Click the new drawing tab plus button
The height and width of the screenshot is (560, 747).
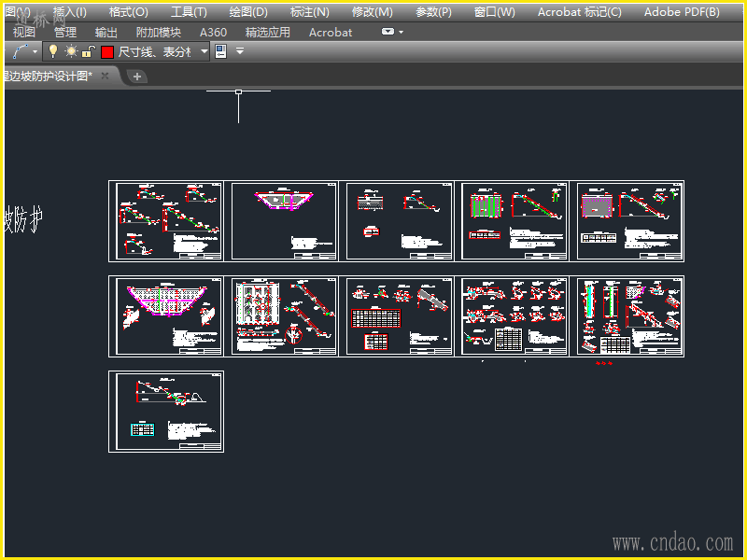click(x=137, y=77)
